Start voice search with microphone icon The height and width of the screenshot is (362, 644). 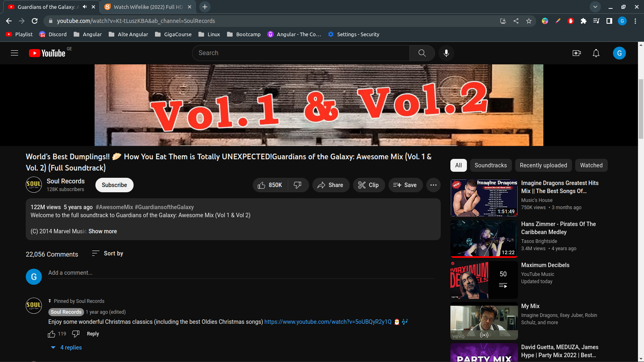pyautogui.click(x=446, y=53)
